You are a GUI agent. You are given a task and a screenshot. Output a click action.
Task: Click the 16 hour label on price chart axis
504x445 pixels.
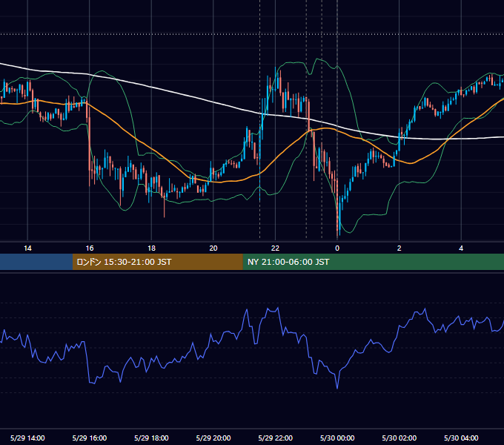click(x=90, y=248)
